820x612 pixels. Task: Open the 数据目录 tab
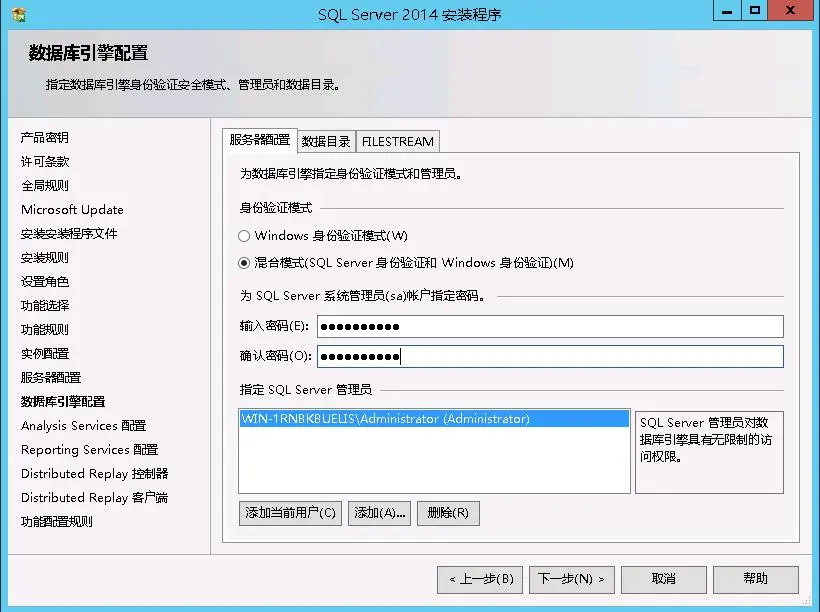coord(326,142)
